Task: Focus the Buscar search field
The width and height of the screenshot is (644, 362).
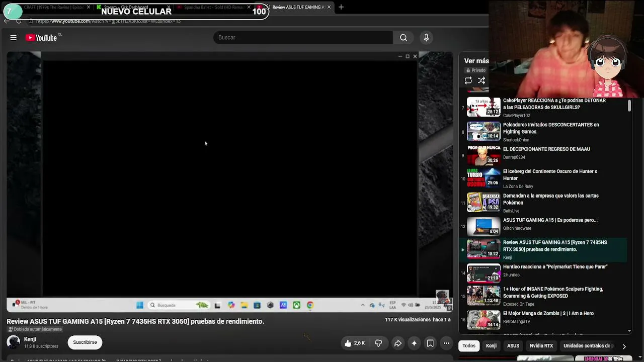Action: pyautogui.click(x=303, y=38)
